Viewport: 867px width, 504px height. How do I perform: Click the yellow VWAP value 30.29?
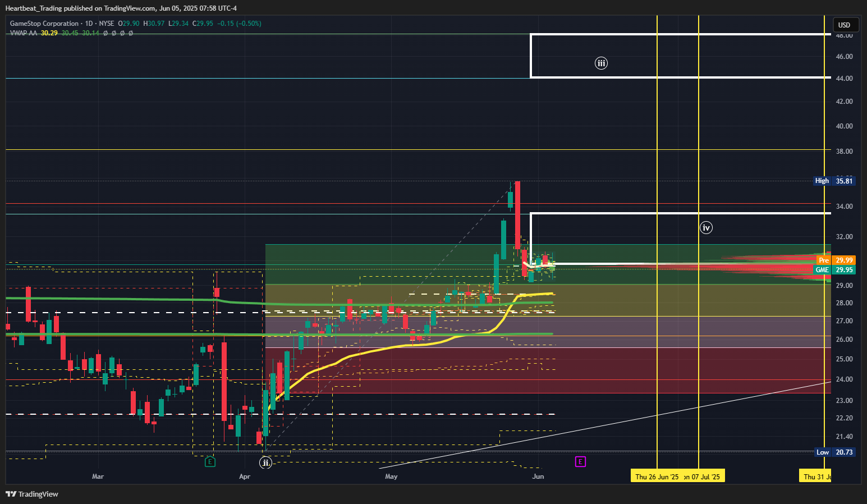(x=49, y=33)
